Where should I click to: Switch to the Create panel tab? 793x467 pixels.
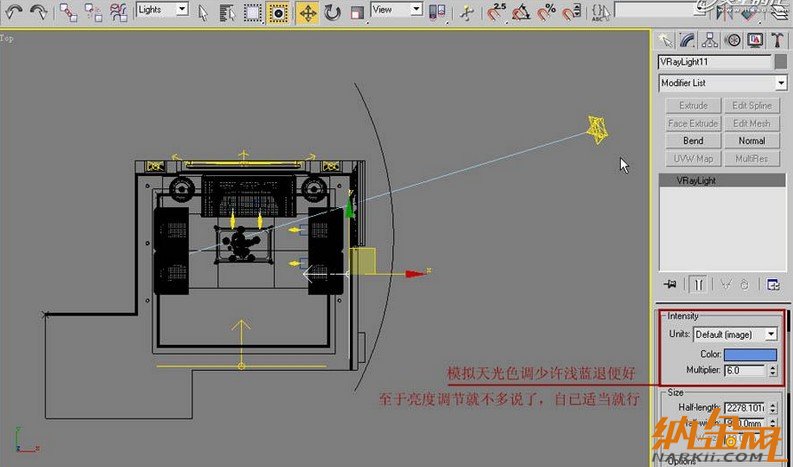point(665,40)
